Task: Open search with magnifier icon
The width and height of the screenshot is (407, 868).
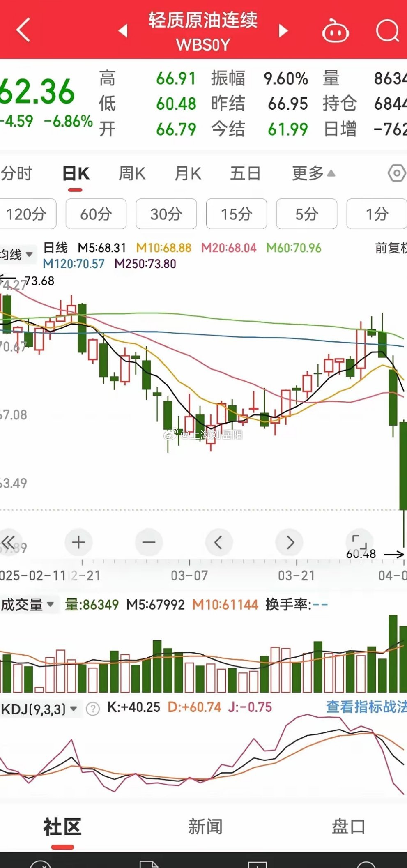Action: pos(387,31)
